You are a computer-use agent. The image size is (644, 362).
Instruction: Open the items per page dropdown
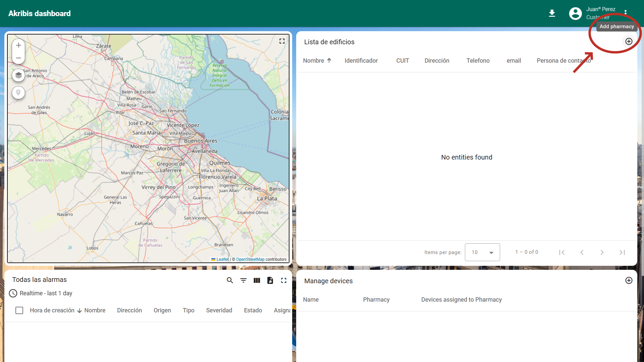point(482,252)
